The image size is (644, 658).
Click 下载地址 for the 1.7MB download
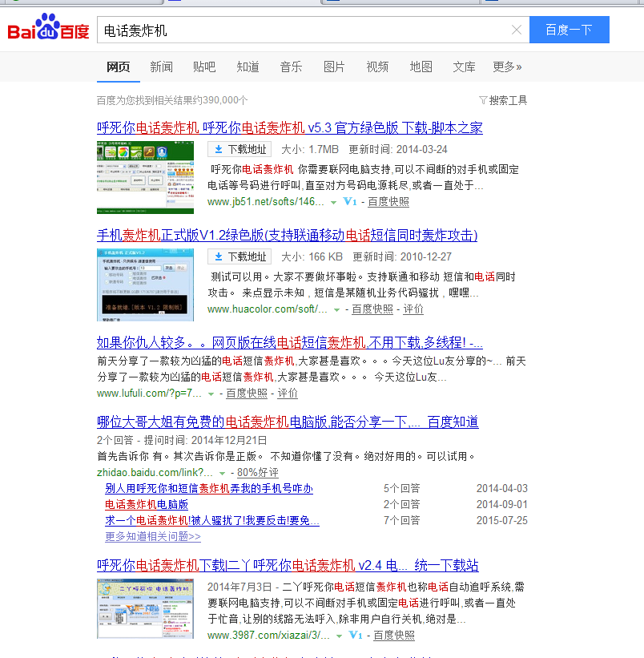239,149
